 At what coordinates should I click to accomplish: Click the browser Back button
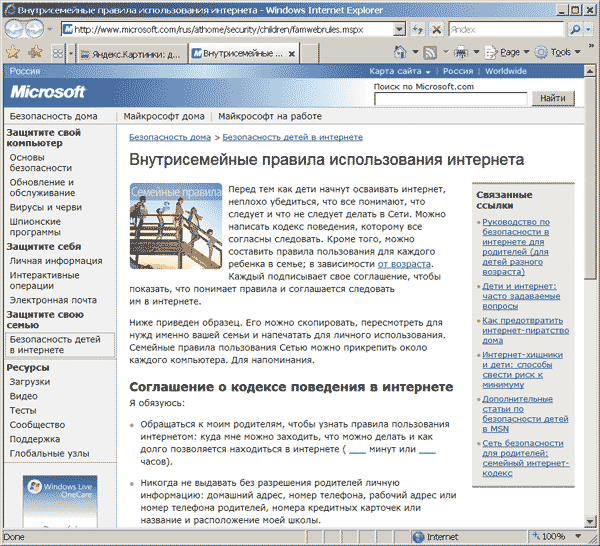pos(17,30)
